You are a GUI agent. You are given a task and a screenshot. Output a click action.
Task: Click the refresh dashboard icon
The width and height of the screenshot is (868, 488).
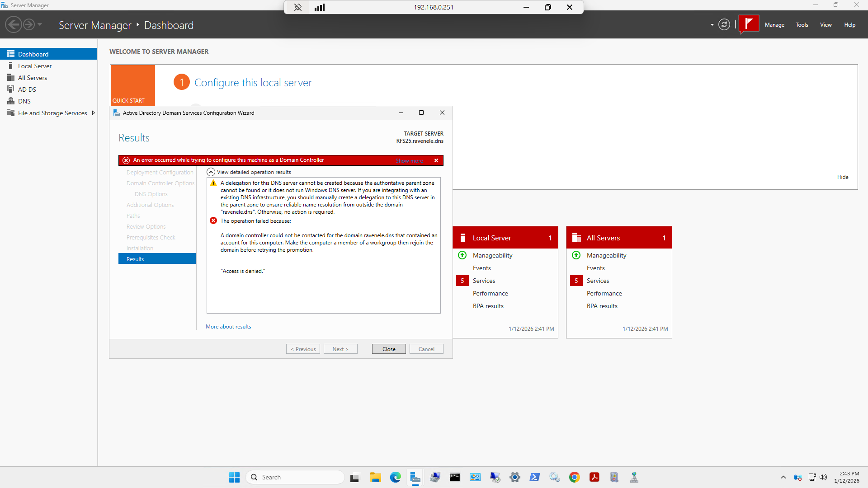[x=724, y=25]
